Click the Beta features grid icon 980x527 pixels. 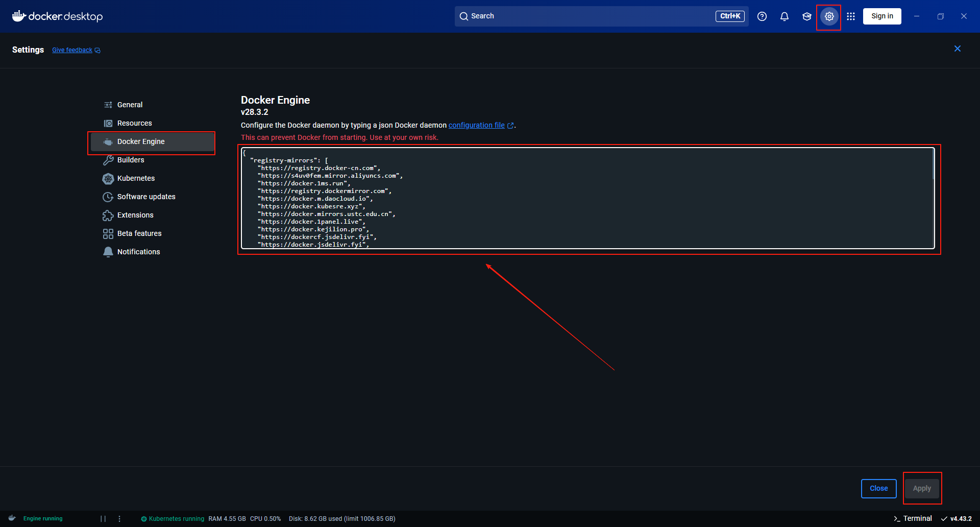tap(108, 234)
